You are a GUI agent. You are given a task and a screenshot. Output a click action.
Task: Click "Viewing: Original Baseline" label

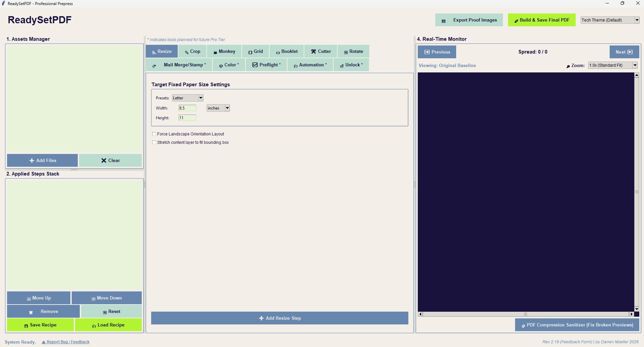(447, 65)
